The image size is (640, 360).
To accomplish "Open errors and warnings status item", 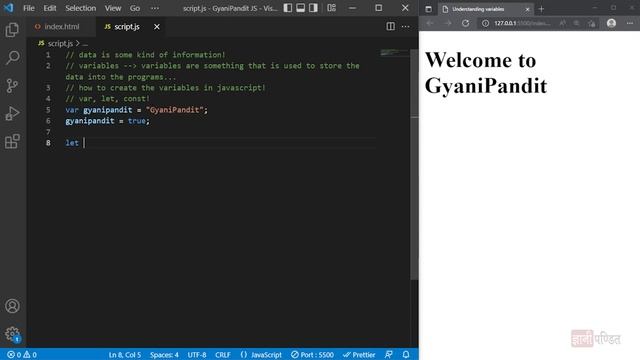I will click(22, 355).
